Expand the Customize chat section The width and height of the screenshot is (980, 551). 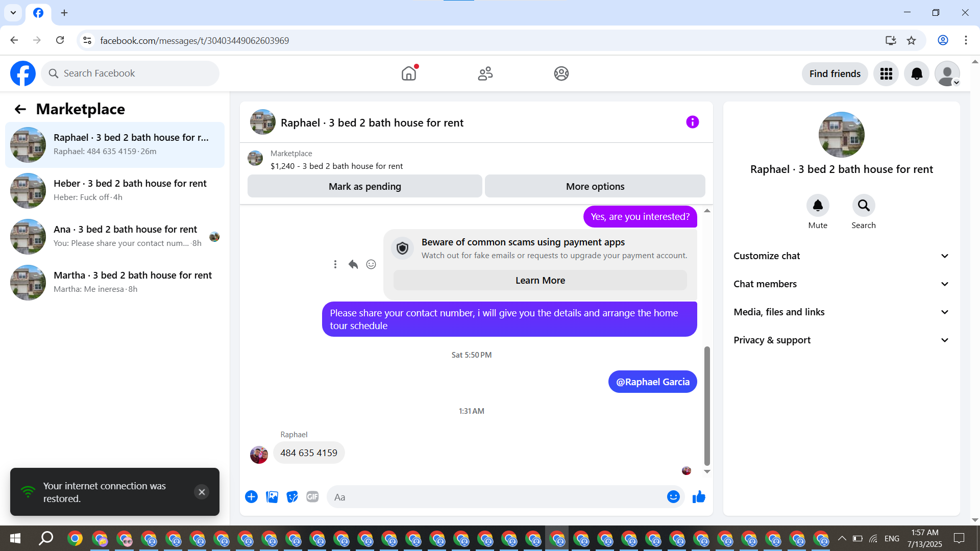(841, 256)
